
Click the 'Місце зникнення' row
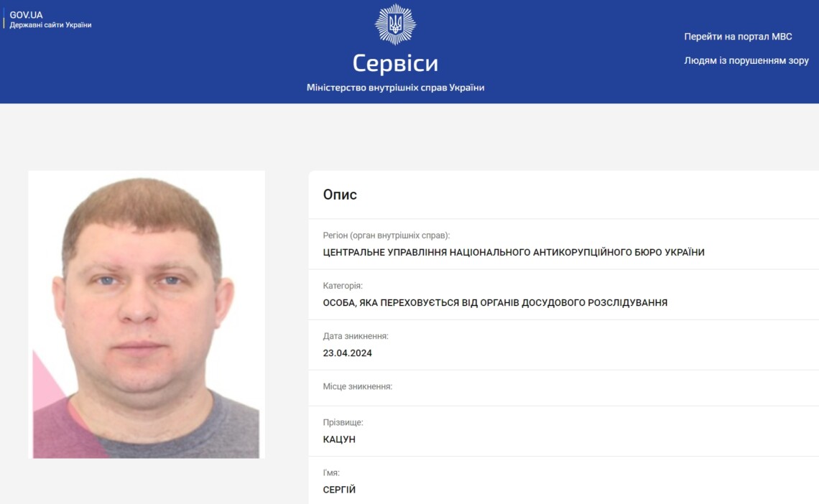[563, 388]
